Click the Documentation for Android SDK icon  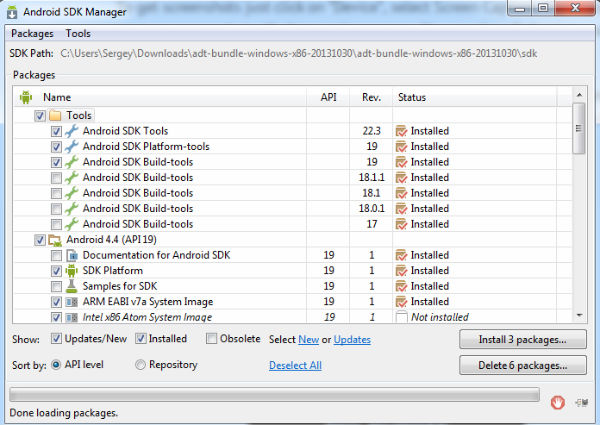[71, 255]
